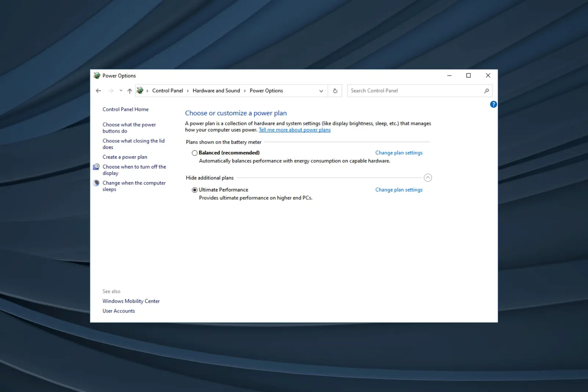This screenshot has width=588, height=392.
Task: Change plan settings for Ultimate Performance
Action: point(399,190)
